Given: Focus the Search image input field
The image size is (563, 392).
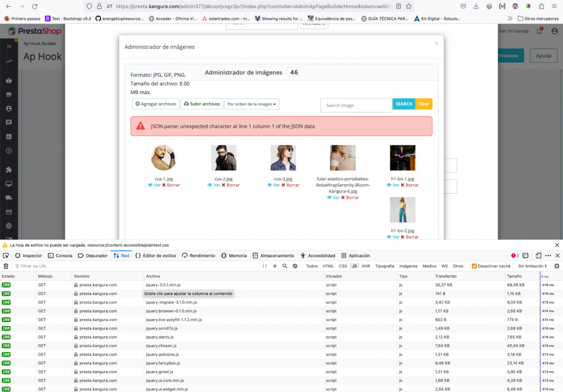Looking at the screenshot, I should [x=356, y=105].
